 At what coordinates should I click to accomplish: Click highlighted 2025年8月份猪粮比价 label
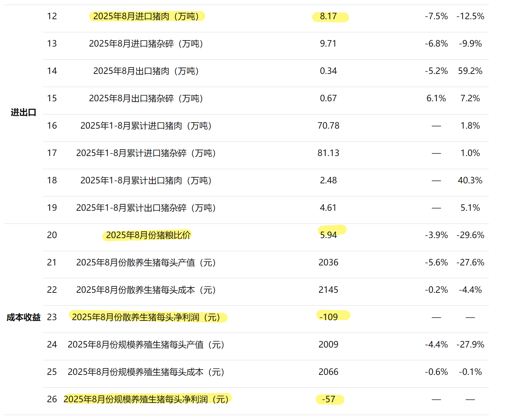coord(148,235)
